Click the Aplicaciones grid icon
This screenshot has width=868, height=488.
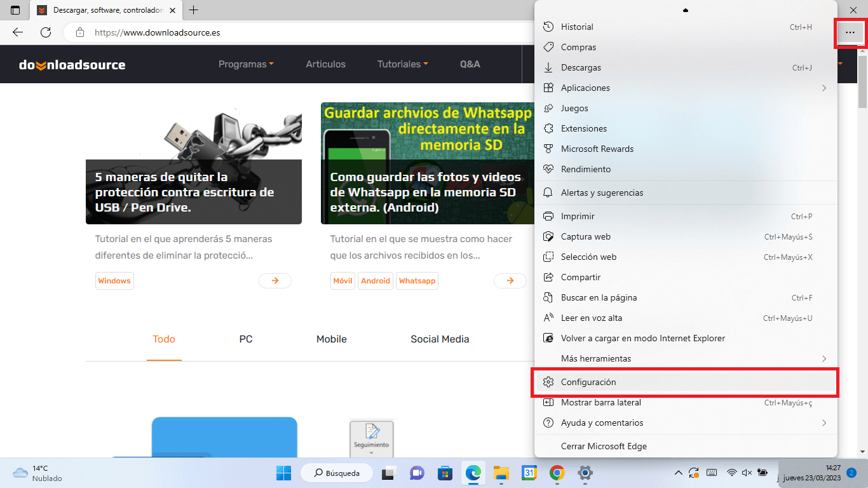(549, 88)
